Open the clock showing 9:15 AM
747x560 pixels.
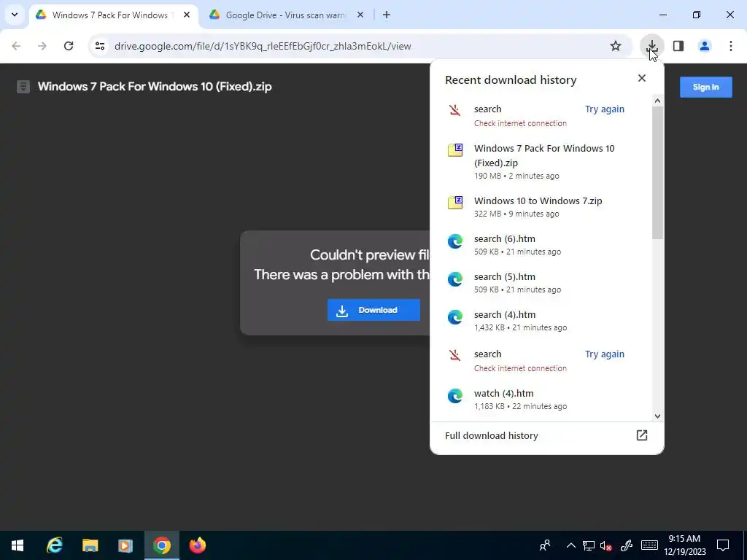pos(684,545)
